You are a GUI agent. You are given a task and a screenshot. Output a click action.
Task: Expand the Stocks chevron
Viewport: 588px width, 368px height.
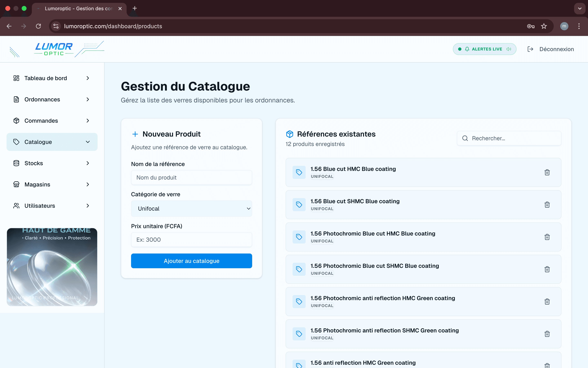click(88, 163)
